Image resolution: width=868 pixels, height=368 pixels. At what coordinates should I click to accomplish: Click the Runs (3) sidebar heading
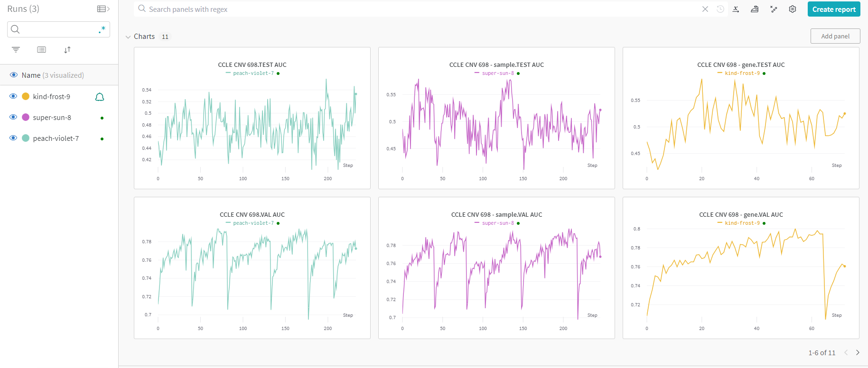pyautogui.click(x=23, y=9)
